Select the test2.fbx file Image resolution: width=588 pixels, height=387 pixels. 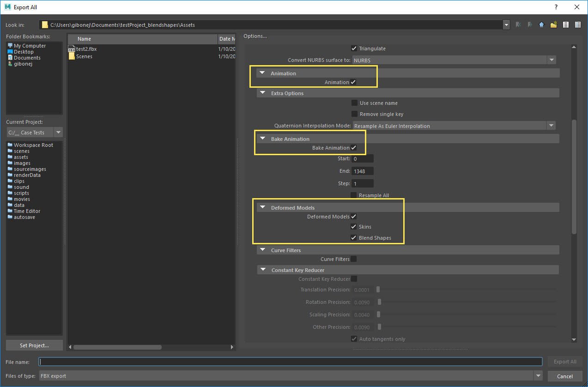click(86, 48)
